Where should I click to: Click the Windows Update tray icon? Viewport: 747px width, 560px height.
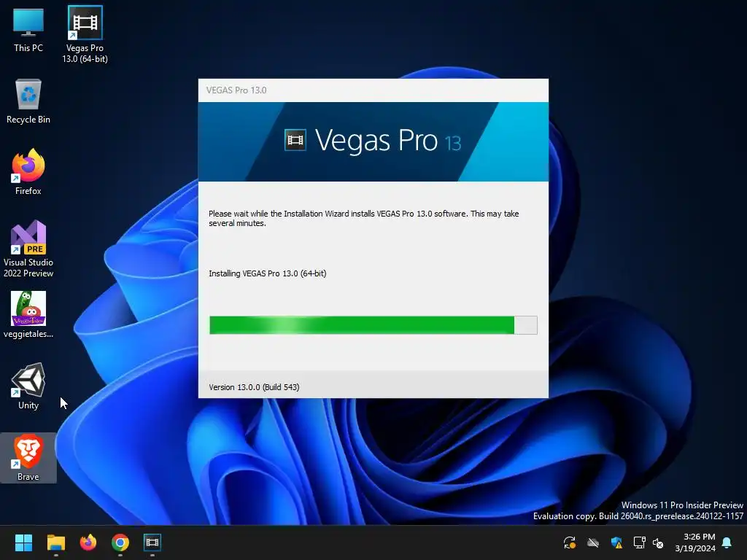pos(569,542)
